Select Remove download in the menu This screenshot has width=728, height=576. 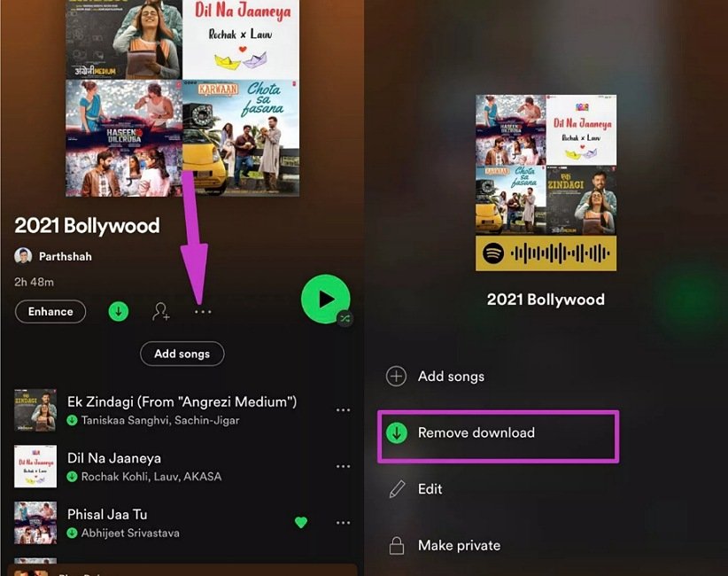tap(476, 433)
